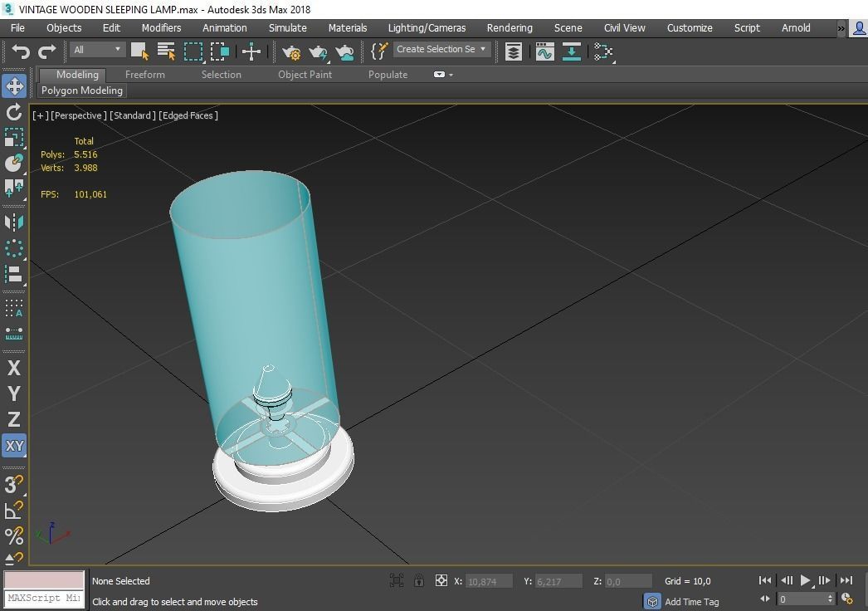The height and width of the screenshot is (611, 868).
Task: Activate the Select and Rotate tool
Action: (14, 112)
